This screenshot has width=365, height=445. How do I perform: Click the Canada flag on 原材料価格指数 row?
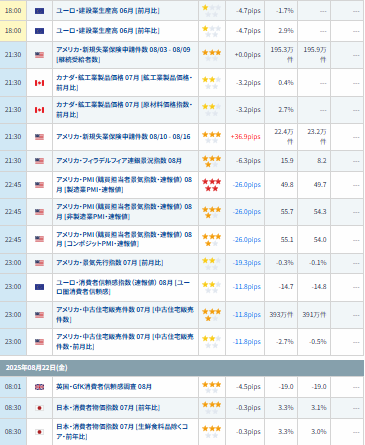point(39,110)
